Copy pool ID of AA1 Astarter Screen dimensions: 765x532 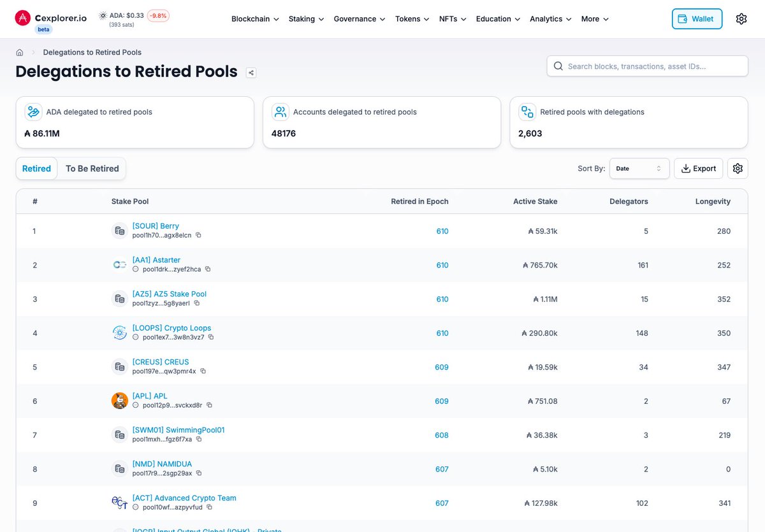tap(208, 270)
